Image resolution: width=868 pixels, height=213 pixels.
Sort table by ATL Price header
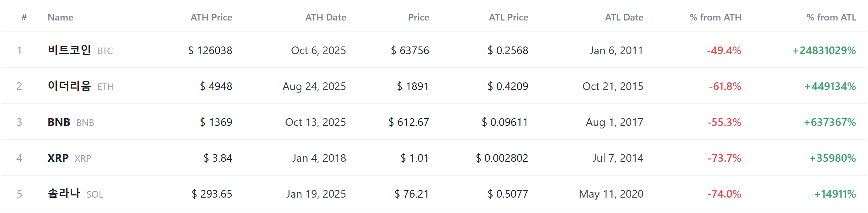click(508, 17)
